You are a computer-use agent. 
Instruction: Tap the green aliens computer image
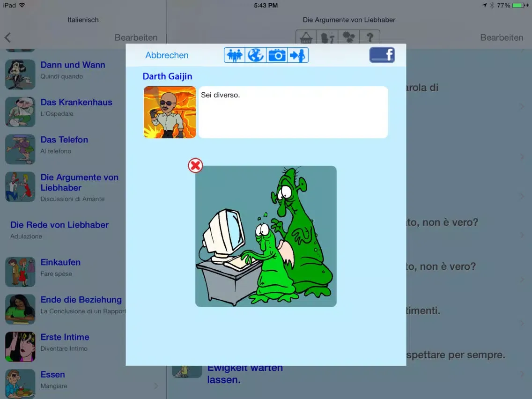click(x=266, y=236)
